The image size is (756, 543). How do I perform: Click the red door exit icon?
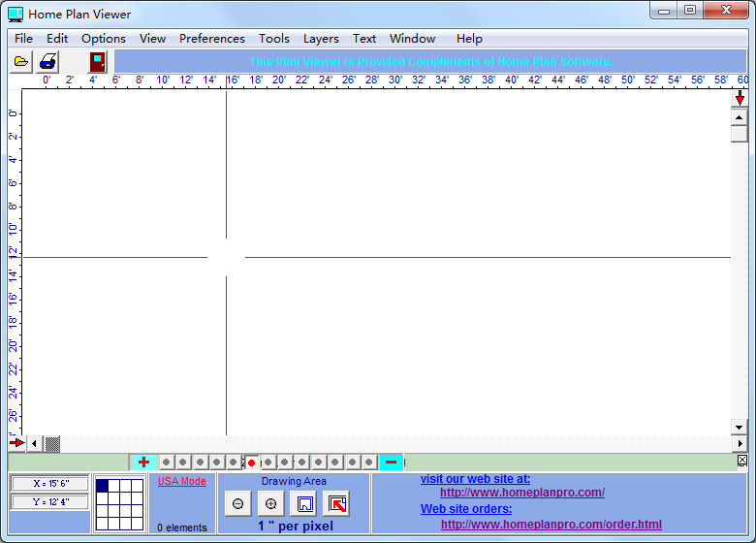98,62
